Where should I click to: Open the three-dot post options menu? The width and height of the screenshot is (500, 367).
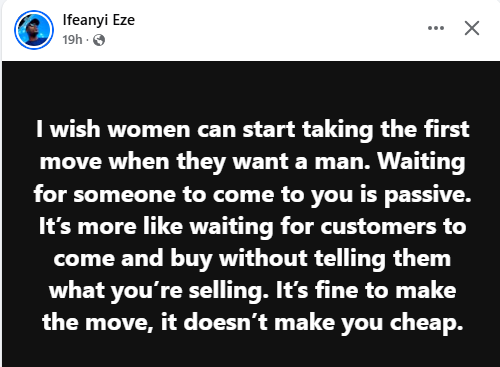(436, 28)
